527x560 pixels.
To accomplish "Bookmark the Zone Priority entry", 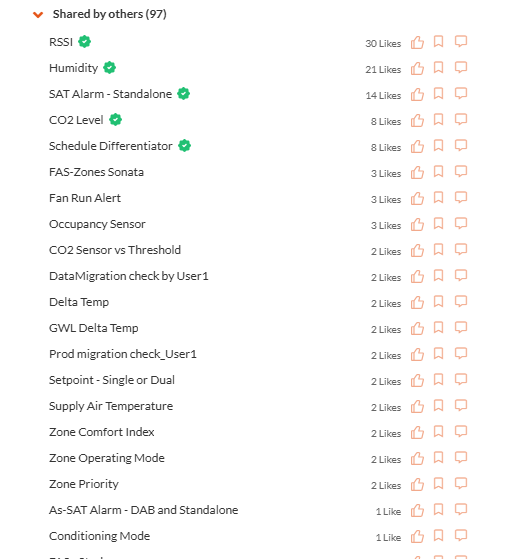I will [438, 484].
